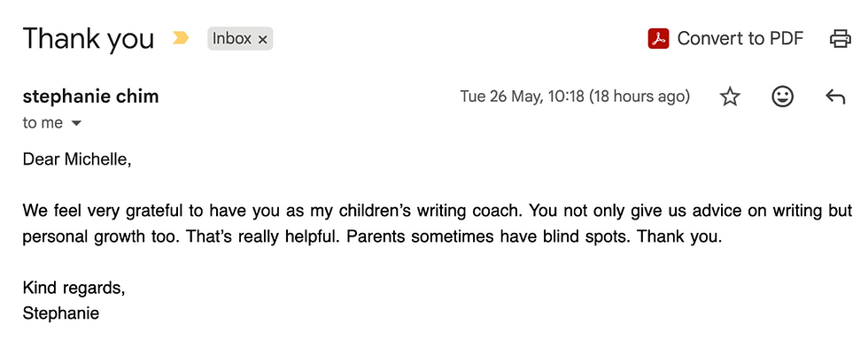The image size is (868, 340).
Task: Click the red Adobe Acrobat icon
Action: coord(658,39)
